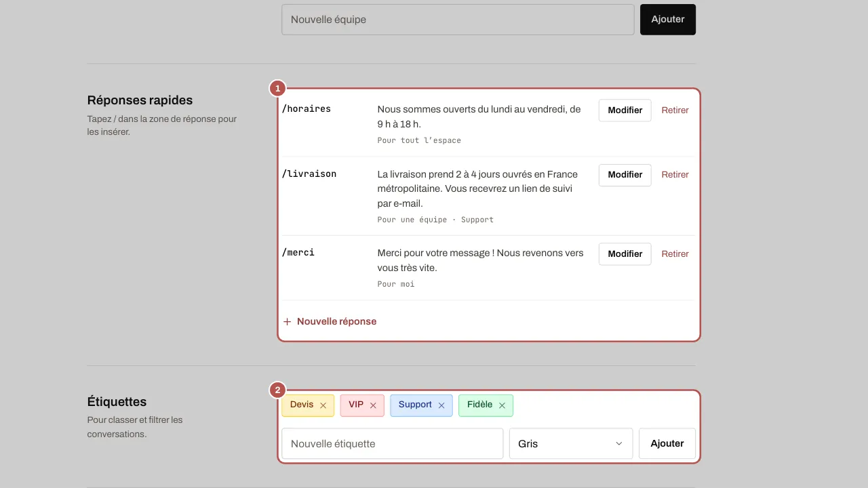868x488 pixels.
Task: Click the yellow Devis tag label
Action: point(302,405)
